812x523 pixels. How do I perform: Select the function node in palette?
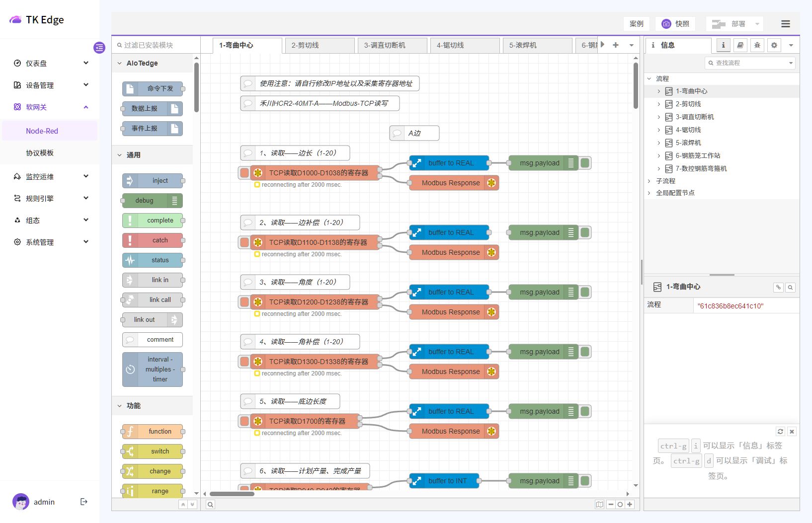pyautogui.click(x=153, y=432)
